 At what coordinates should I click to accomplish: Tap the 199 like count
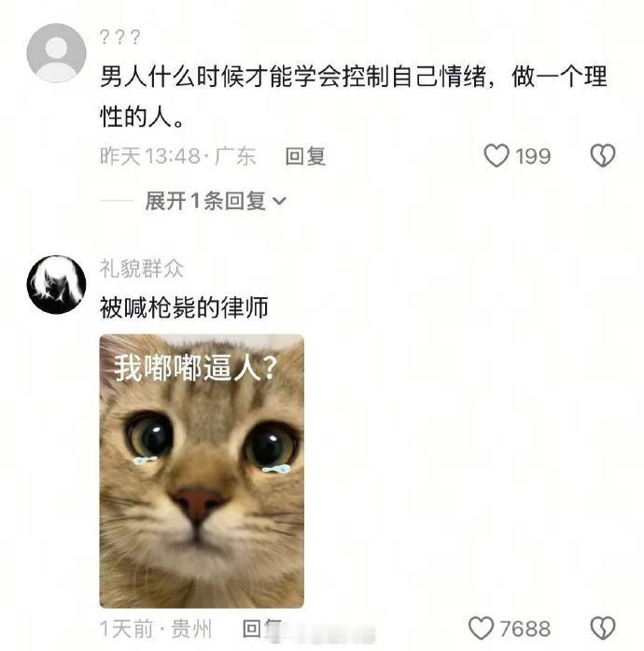[x=533, y=157]
